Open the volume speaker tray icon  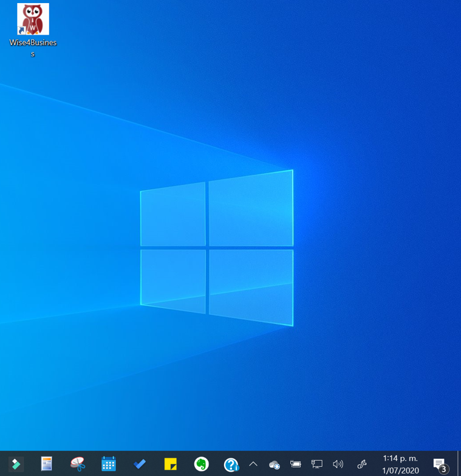pyautogui.click(x=338, y=464)
